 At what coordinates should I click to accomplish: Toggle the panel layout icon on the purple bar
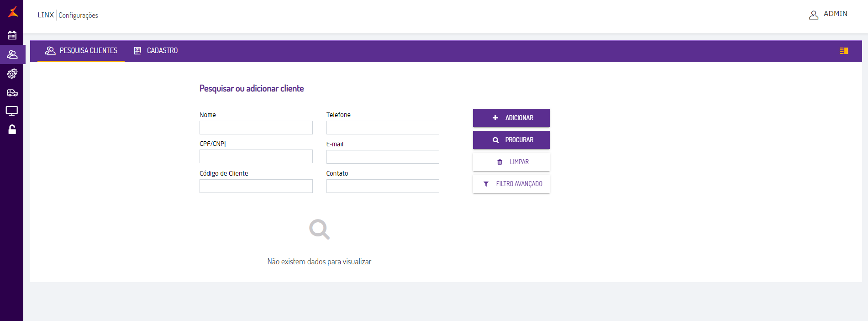[844, 51]
